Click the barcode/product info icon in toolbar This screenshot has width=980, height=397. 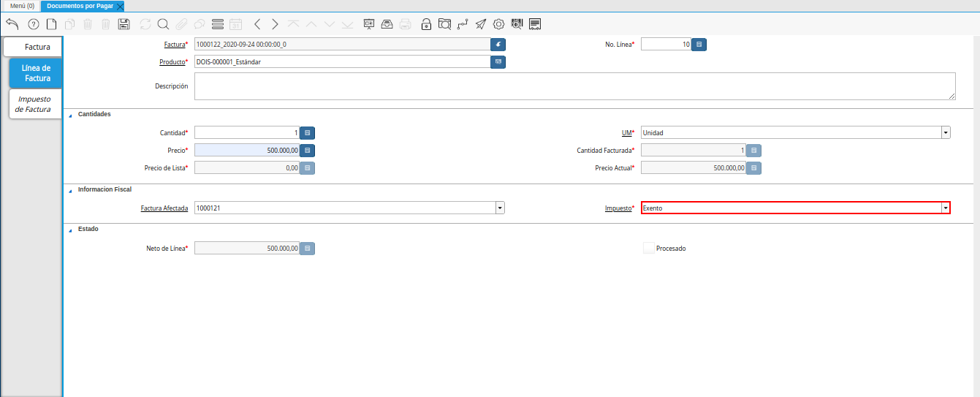coord(517,24)
